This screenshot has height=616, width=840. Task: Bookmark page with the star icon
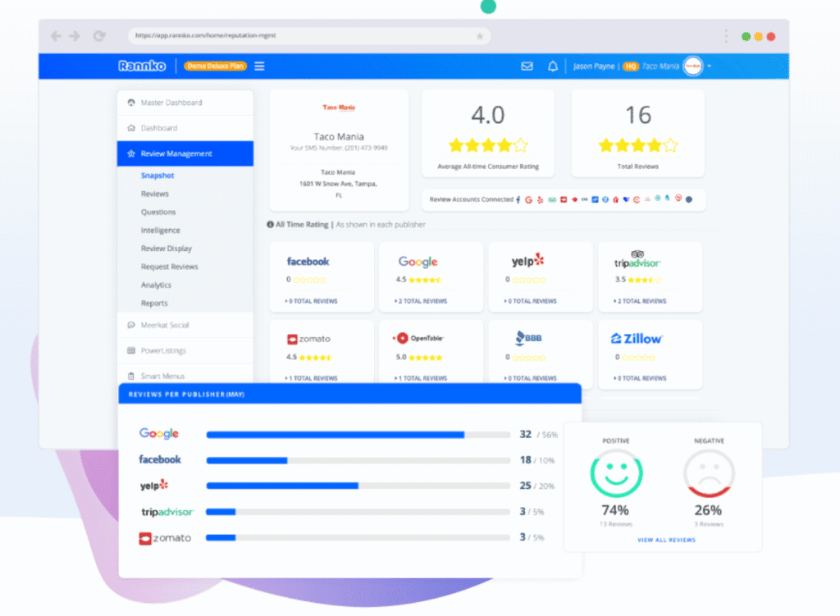[x=480, y=36]
